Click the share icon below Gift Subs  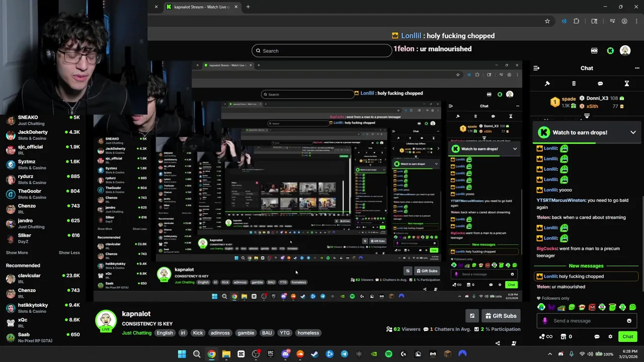click(x=498, y=343)
